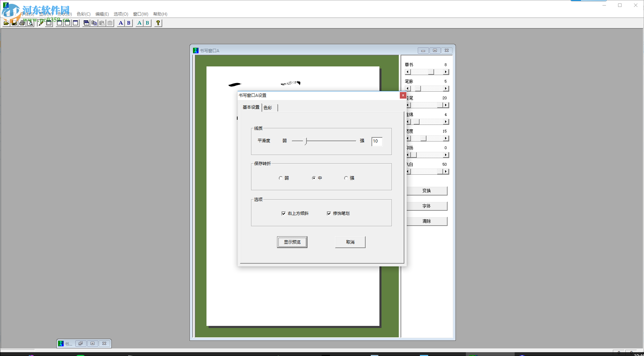
Task: Click the 笔脉 scrollbar thumb
Action: tap(418, 89)
